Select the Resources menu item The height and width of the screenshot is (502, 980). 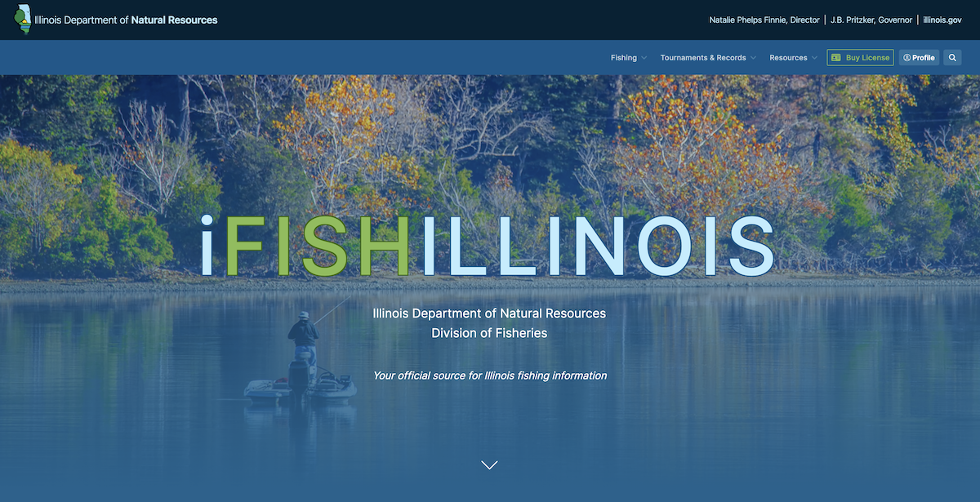click(788, 57)
